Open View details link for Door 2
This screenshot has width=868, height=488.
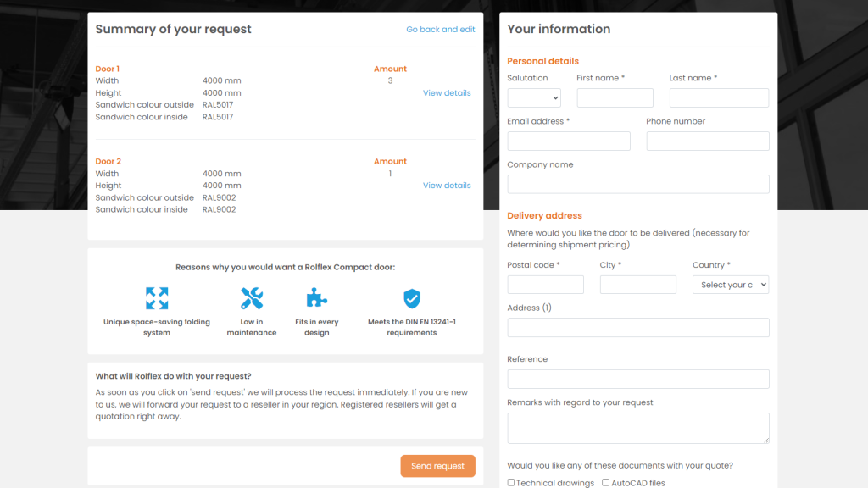[447, 186]
